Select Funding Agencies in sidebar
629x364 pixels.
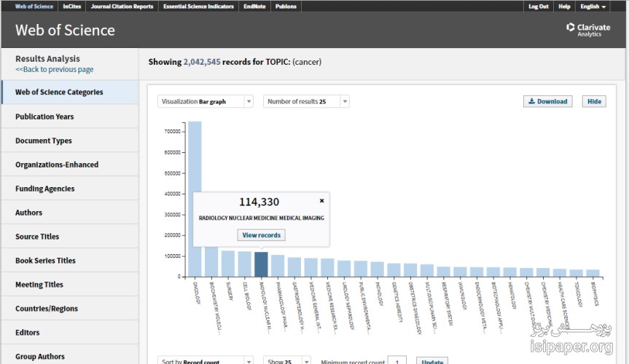coord(70,189)
